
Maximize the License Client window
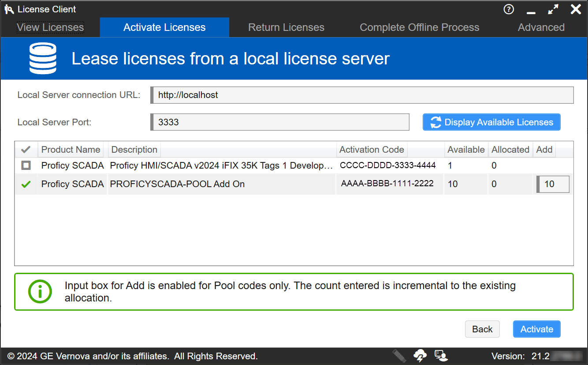553,9
